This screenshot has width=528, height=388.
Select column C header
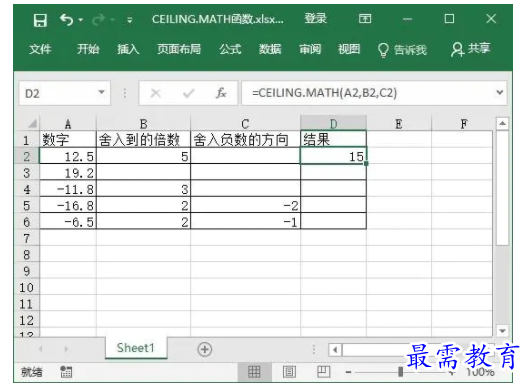[x=245, y=124]
